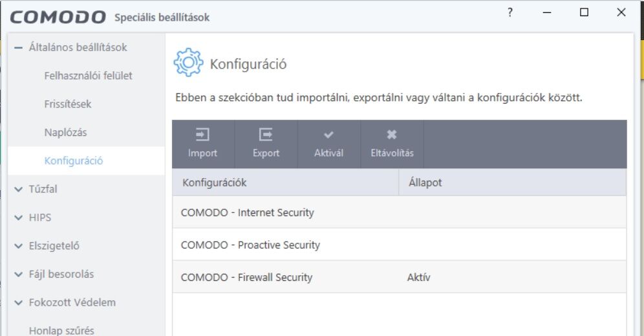Click the Állapot column header
Screen dimensions: 644x336
point(513,182)
